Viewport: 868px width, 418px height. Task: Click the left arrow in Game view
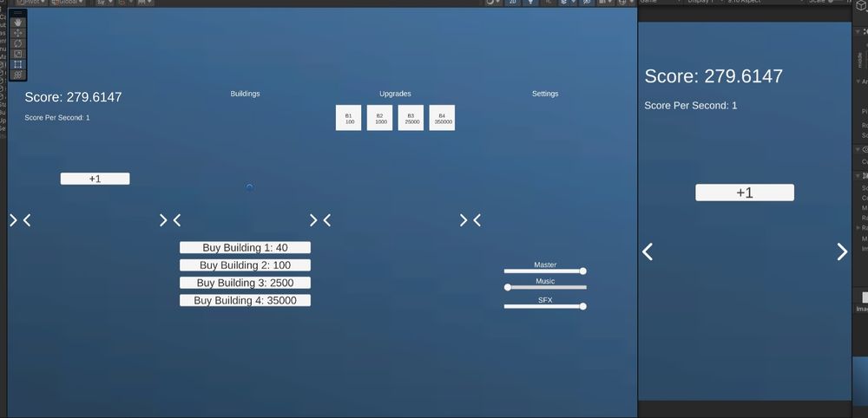[648, 251]
